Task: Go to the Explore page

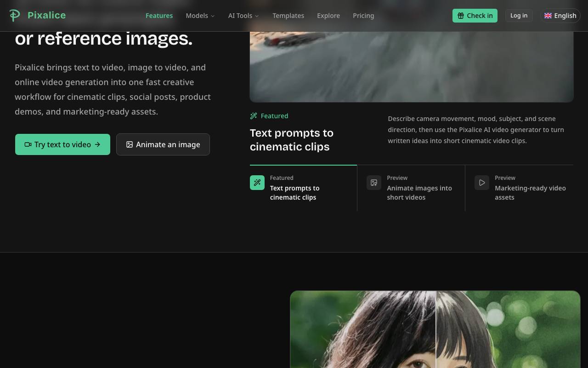Action: tap(328, 16)
